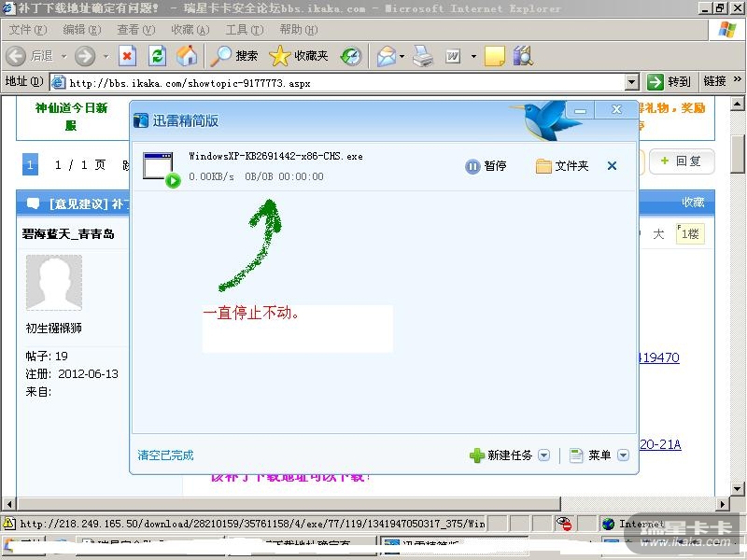This screenshot has height=560, width=747.
Task: Click page number 1 button
Action: pos(30,165)
